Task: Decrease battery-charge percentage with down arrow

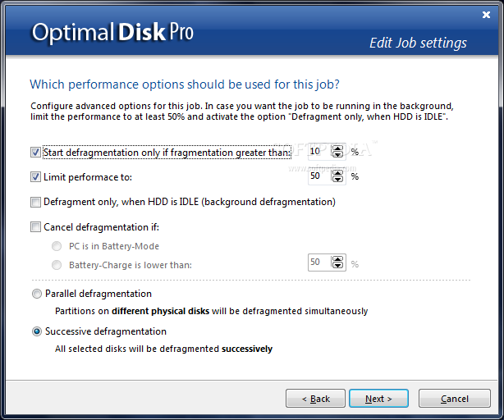Action: [x=337, y=265]
